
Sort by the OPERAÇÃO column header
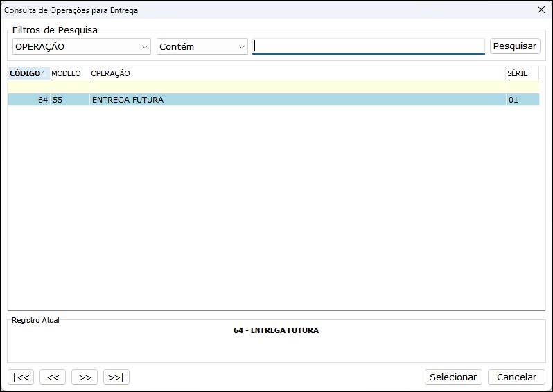point(298,73)
